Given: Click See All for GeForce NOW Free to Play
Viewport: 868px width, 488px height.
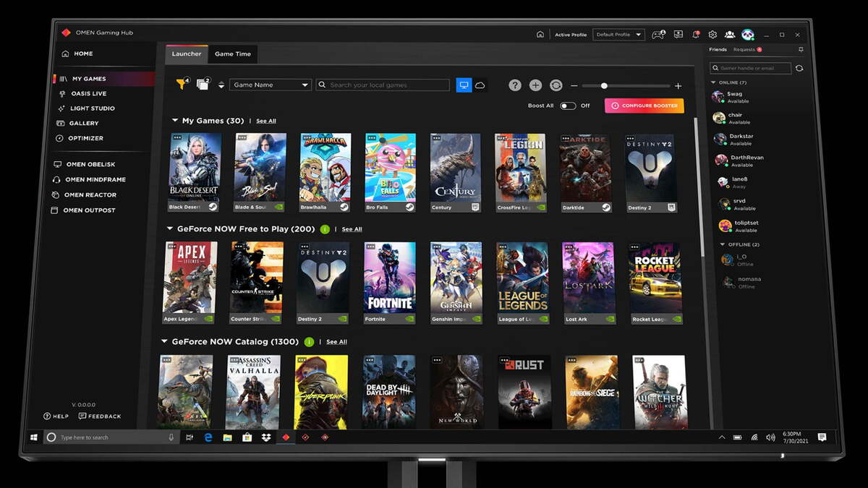Looking at the screenshot, I should click(x=352, y=229).
